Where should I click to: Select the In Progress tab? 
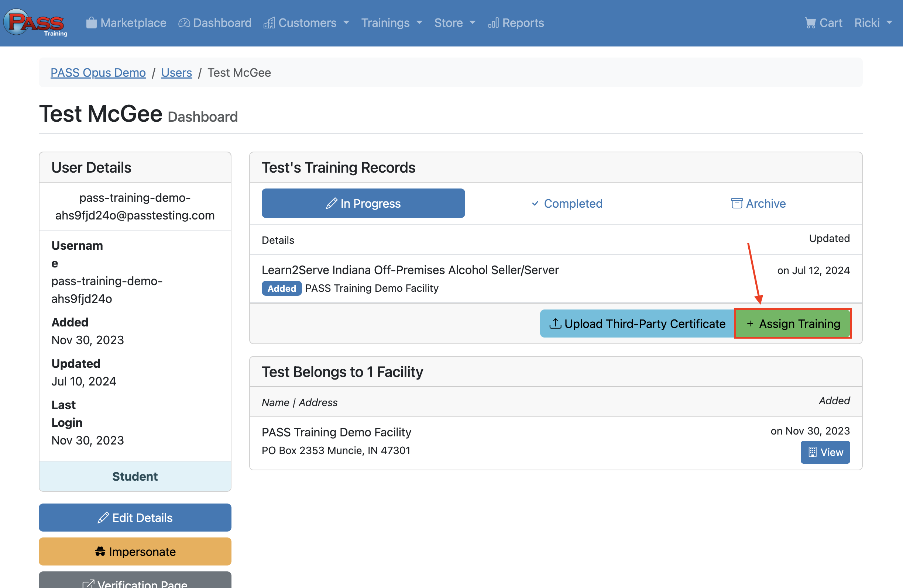click(363, 204)
